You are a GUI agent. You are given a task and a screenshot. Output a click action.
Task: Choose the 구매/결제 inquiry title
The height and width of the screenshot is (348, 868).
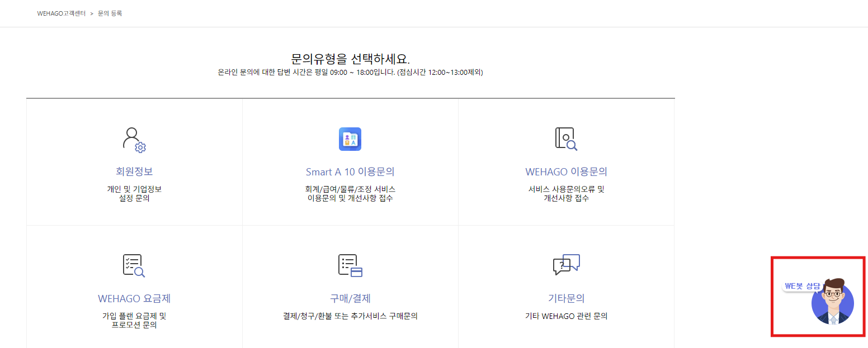click(x=350, y=298)
